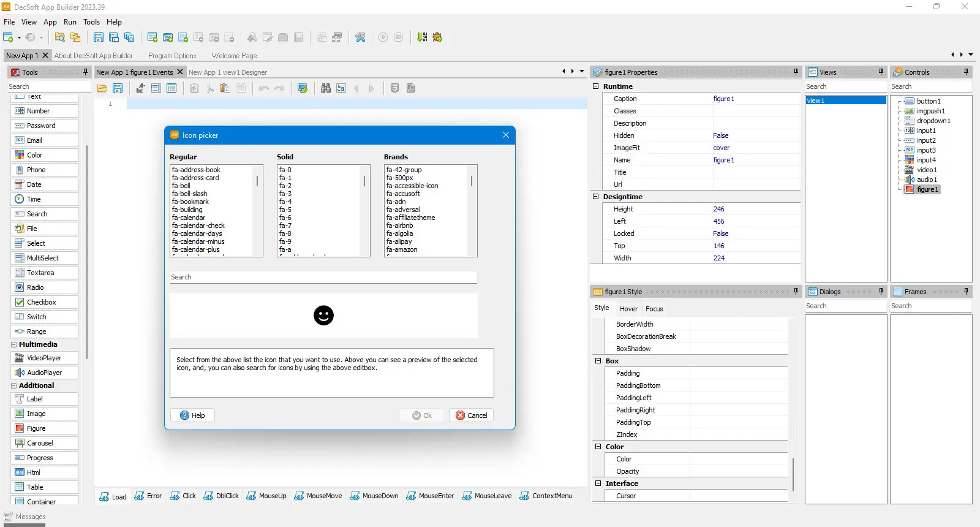Screen dimensions: 980x527
Task: Select fa-bookmark in the Regular list
Action: 190,202
